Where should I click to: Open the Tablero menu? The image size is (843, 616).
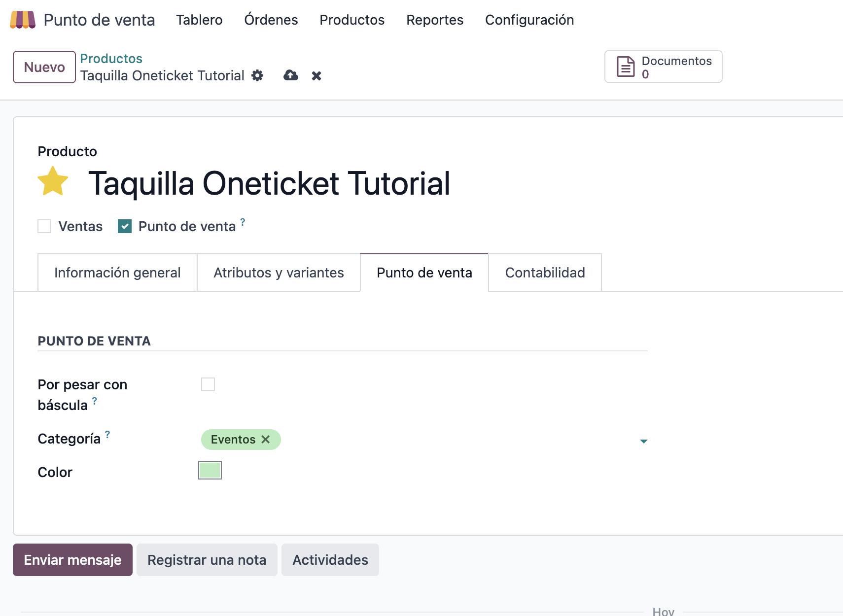pyautogui.click(x=199, y=20)
